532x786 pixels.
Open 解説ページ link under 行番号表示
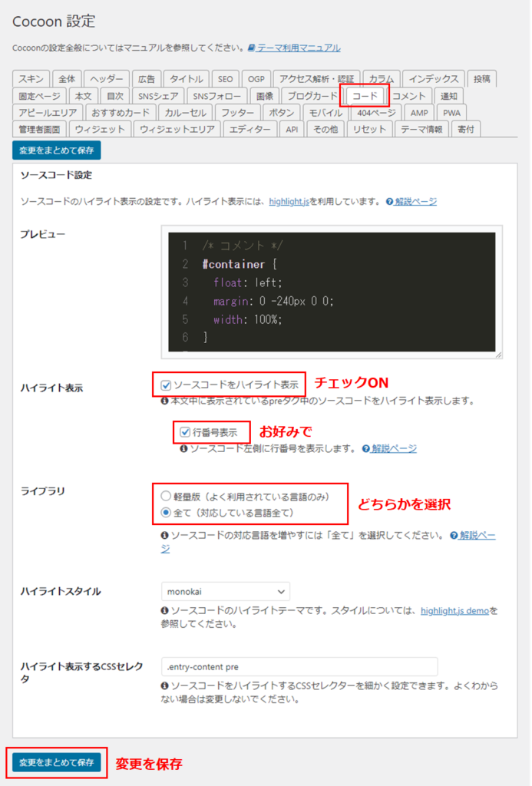pos(394,448)
